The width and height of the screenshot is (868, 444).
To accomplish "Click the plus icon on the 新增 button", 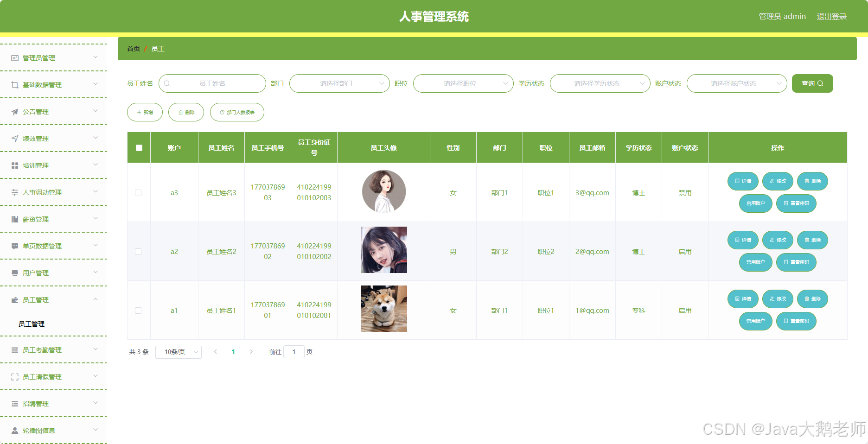I will click(139, 113).
